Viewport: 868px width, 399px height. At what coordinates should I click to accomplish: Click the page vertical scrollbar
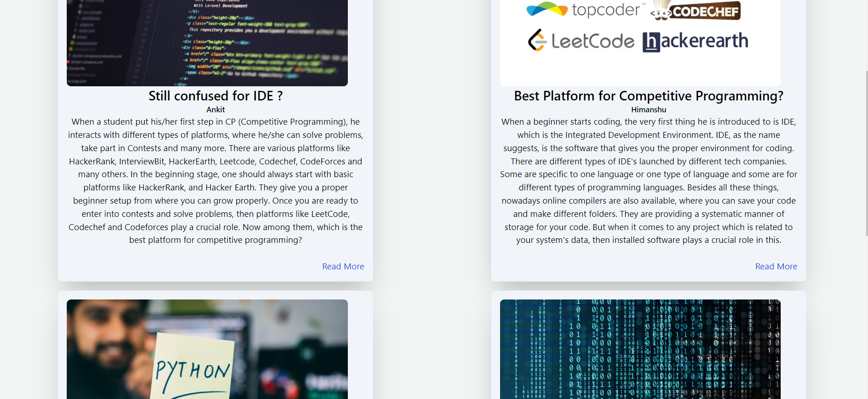click(x=866, y=153)
